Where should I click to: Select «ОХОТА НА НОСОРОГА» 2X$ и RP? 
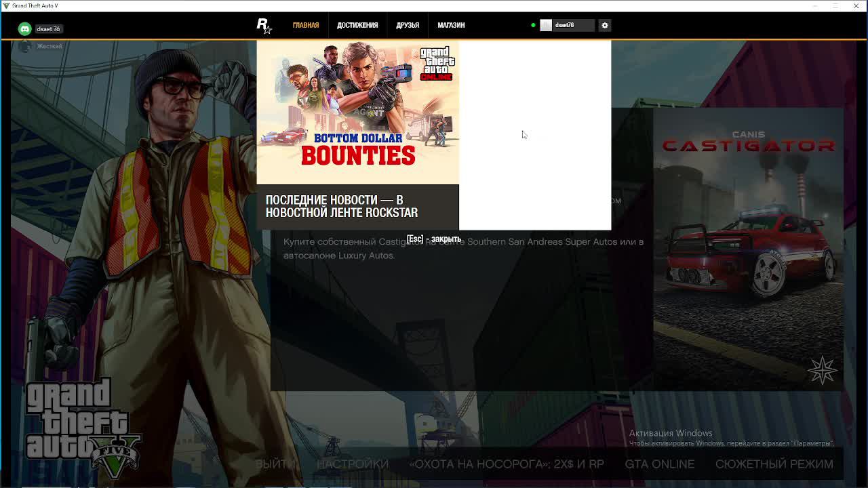point(506,464)
